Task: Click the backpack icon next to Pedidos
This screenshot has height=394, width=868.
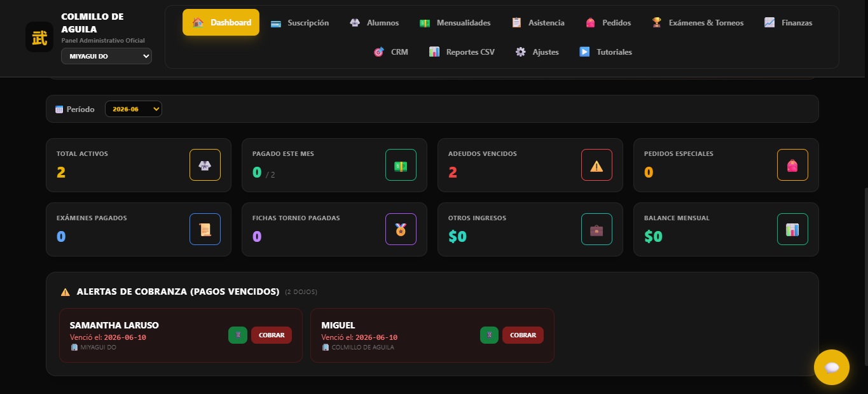Action: point(590,23)
